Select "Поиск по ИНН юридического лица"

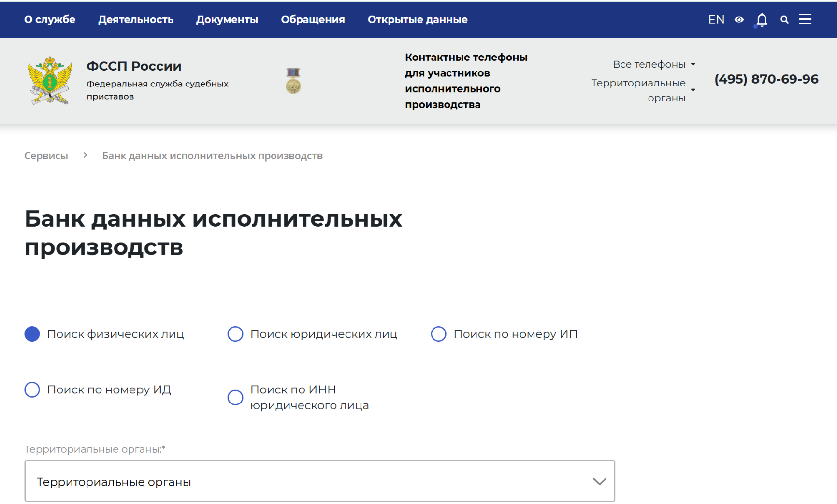point(235,397)
